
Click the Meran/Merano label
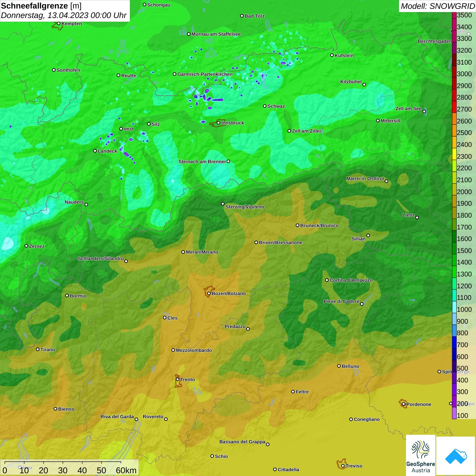(x=202, y=252)
